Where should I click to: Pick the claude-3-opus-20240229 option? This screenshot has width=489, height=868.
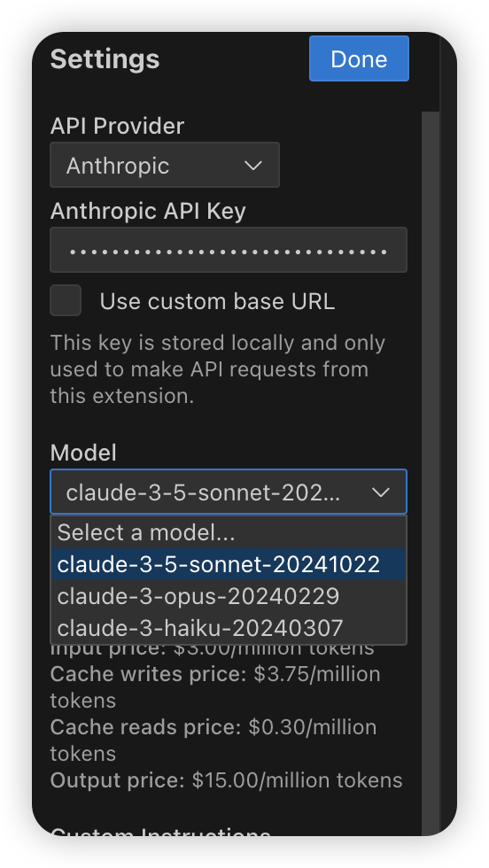pos(229,596)
